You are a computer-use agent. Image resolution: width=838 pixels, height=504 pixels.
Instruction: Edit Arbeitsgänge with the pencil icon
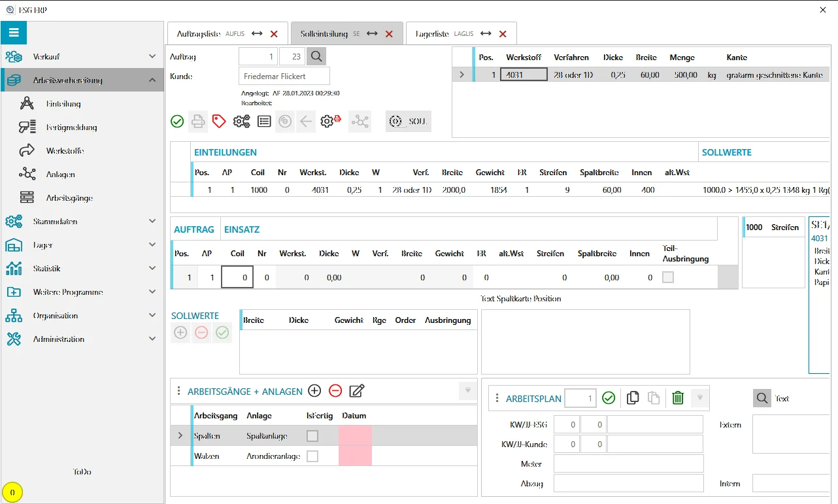tap(357, 391)
